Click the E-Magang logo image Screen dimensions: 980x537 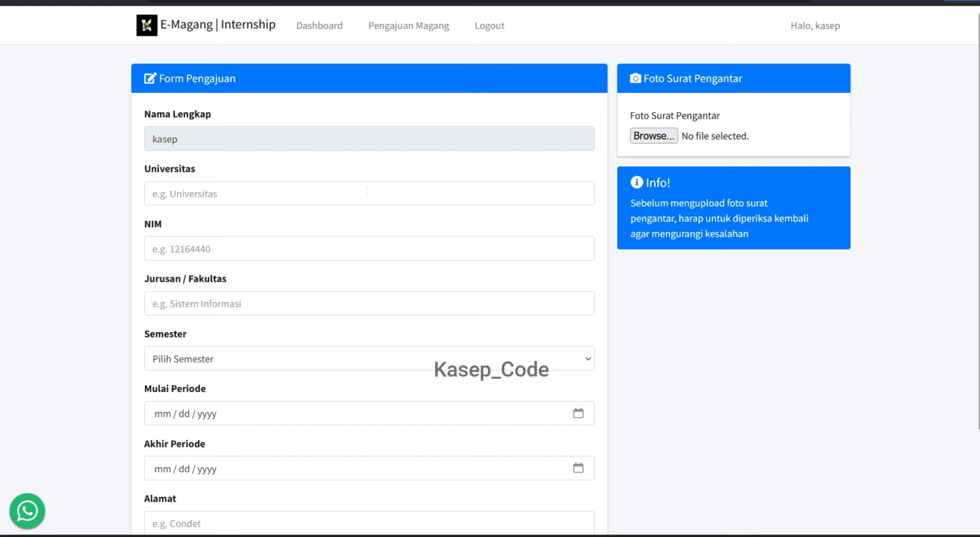[147, 25]
